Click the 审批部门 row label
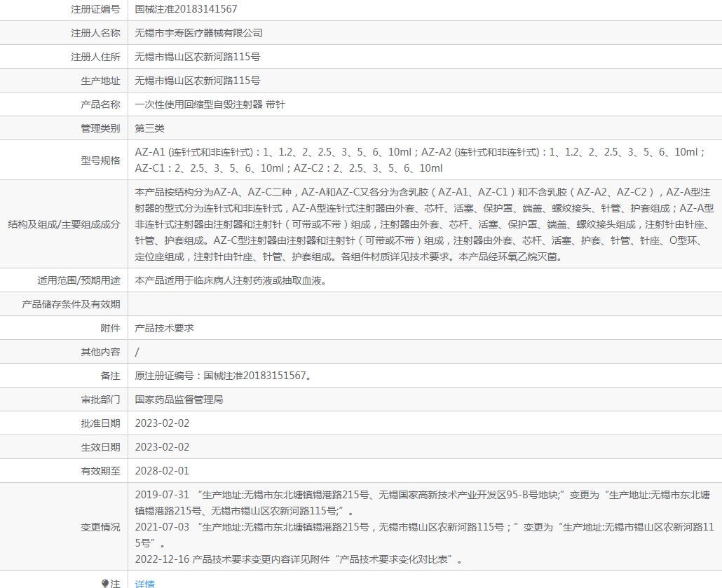The image size is (722, 588). (100, 399)
